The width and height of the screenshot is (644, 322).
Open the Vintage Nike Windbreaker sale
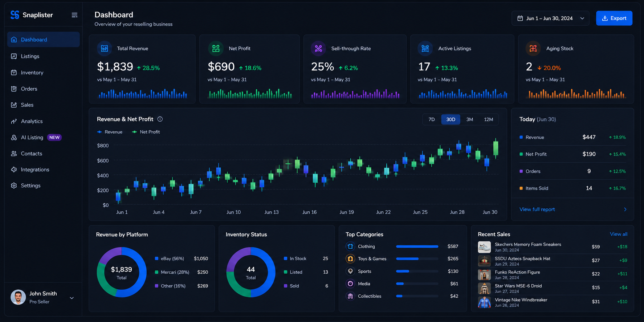pyautogui.click(x=553, y=302)
